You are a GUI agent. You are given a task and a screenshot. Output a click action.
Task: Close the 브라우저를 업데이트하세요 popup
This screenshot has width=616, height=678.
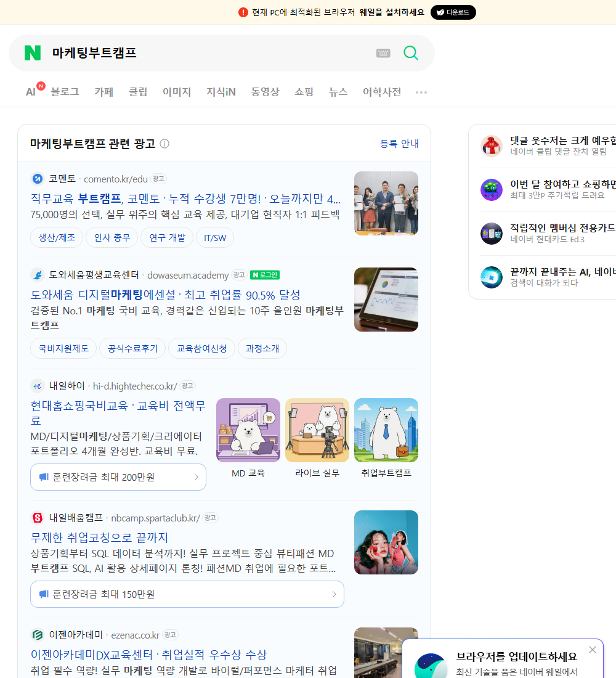[592, 650]
